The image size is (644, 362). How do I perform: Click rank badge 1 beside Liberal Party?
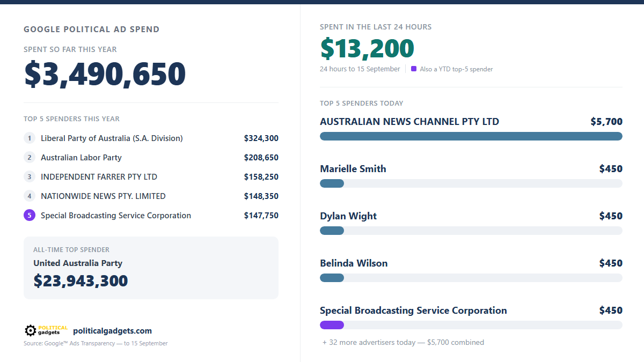coord(30,138)
